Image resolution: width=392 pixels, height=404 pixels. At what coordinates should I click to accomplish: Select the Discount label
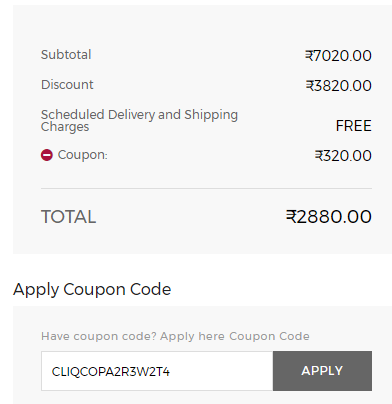[x=67, y=85]
